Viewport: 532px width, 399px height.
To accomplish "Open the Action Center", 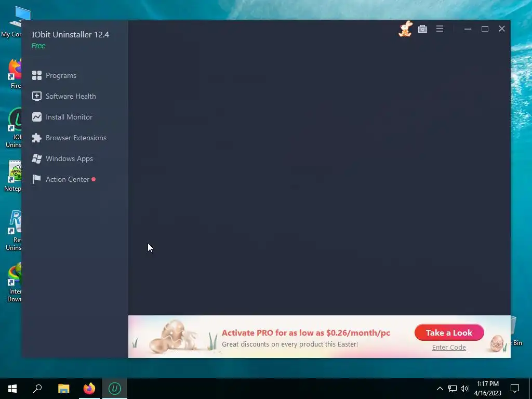I will (64, 179).
